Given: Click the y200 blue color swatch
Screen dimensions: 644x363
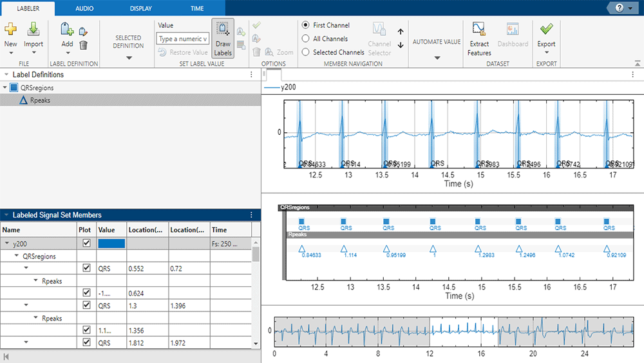Looking at the screenshot, I should [111, 244].
